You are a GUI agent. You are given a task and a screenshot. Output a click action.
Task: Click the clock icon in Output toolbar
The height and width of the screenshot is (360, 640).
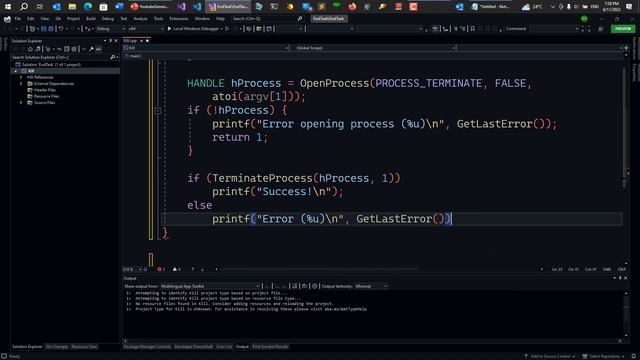(315, 286)
